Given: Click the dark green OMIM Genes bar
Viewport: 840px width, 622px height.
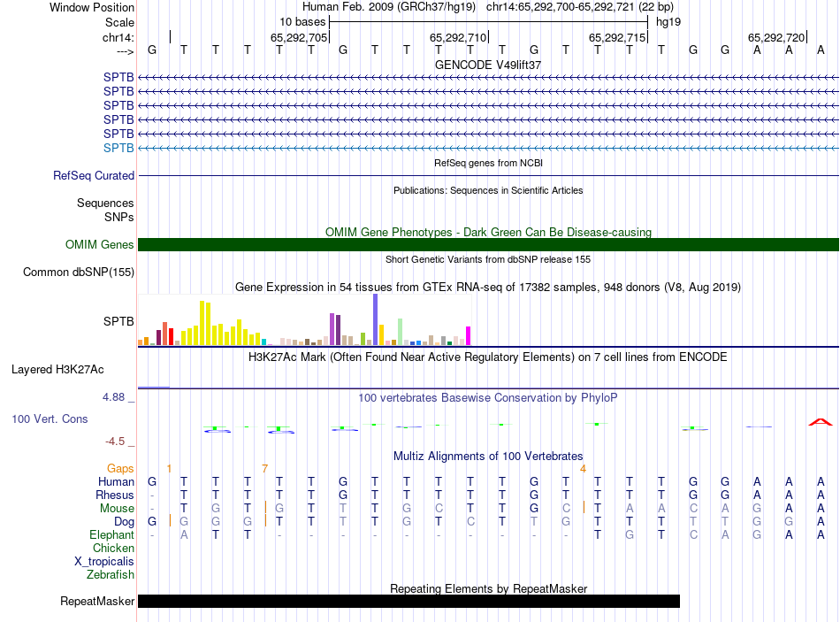Looking at the screenshot, I should tap(488, 244).
